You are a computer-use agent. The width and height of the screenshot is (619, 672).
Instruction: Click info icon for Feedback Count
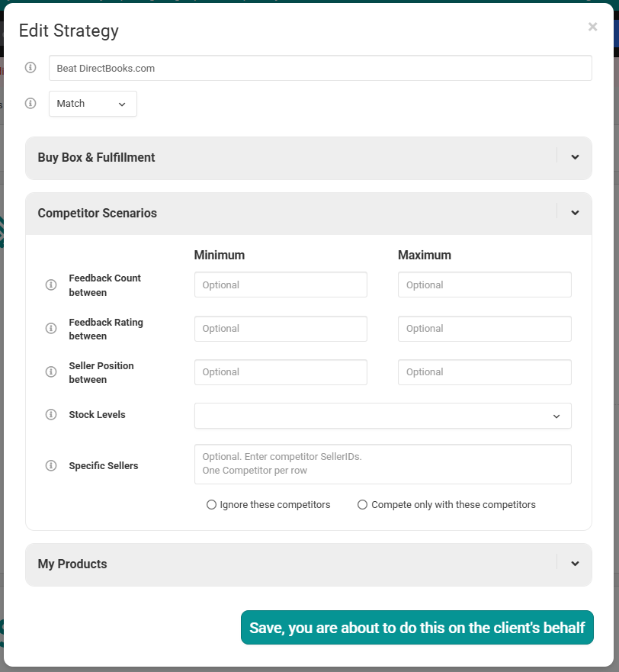tap(51, 285)
